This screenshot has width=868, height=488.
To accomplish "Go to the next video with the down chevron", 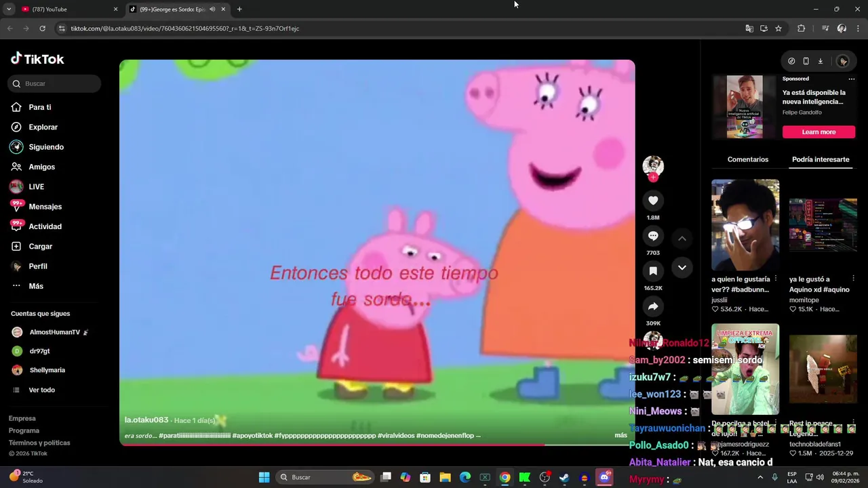I will point(682,268).
